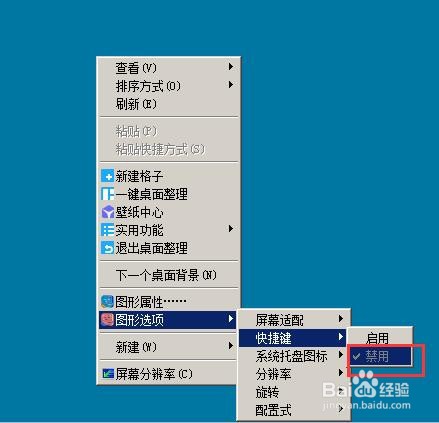This screenshot has width=439, height=423.
Task: Click the 图形选项 menu entry
Action: coord(168,320)
